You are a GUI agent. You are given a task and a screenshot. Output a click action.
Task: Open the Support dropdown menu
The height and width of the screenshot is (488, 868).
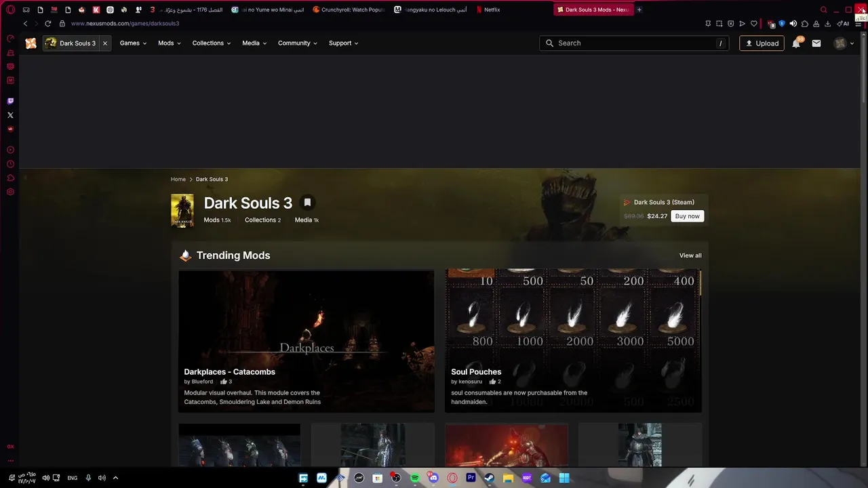click(x=344, y=43)
